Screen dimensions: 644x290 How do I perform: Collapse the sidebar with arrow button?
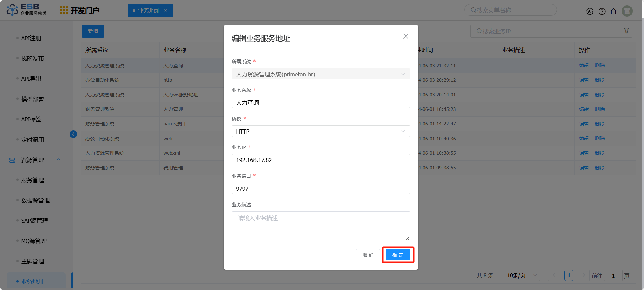(x=73, y=134)
